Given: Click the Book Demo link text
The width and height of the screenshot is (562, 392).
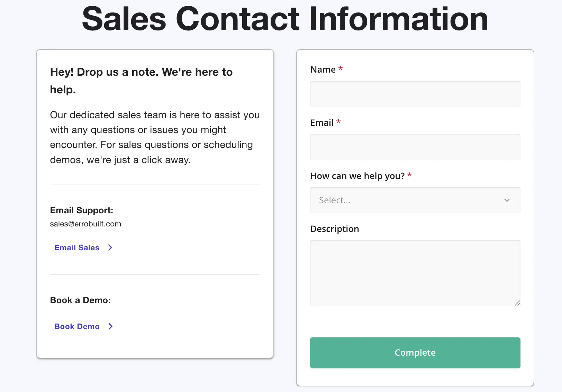Looking at the screenshot, I should (x=77, y=326).
